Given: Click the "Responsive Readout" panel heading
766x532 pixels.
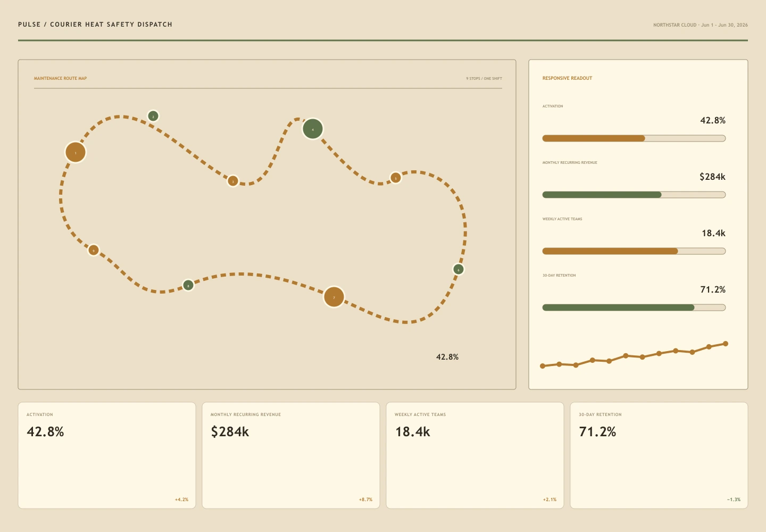Looking at the screenshot, I should (x=567, y=78).
